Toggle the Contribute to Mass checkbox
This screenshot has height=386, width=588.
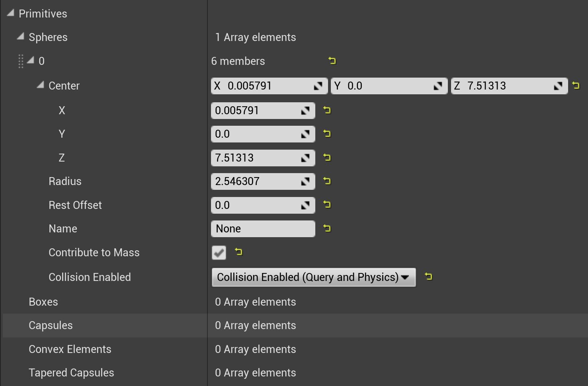(219, 253)
